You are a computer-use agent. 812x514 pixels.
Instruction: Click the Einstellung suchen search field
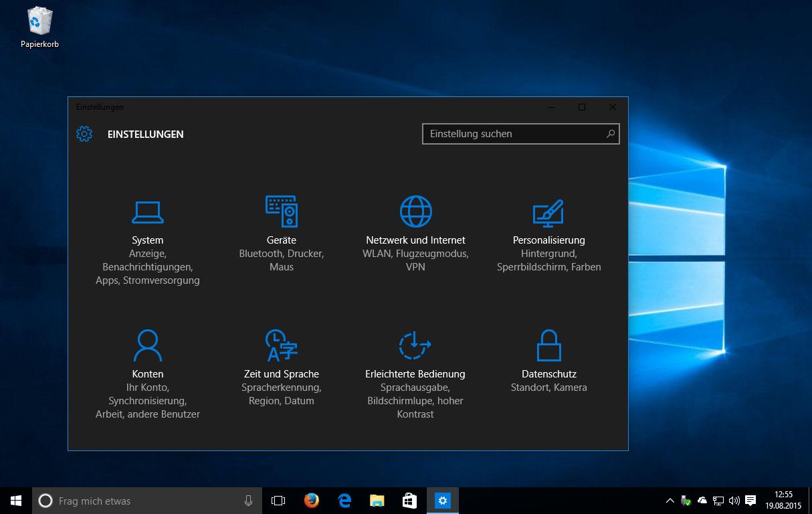pos(512,134)
